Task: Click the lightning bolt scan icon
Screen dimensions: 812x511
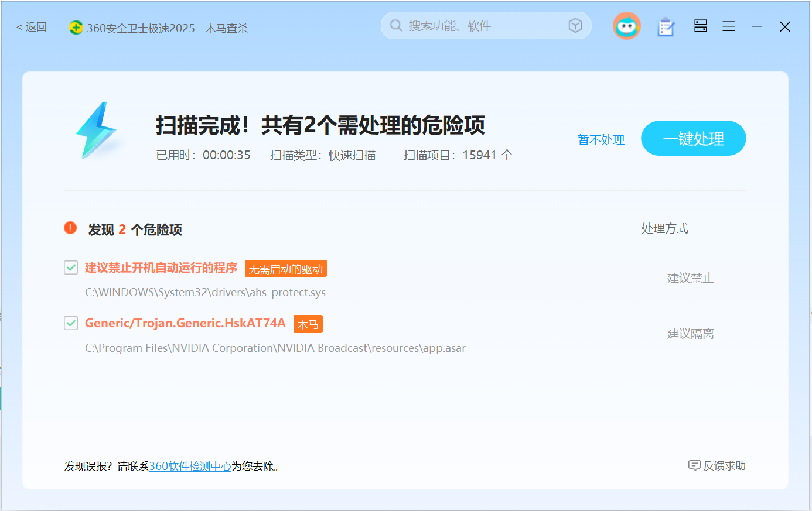Action: [x=98, y=131]
